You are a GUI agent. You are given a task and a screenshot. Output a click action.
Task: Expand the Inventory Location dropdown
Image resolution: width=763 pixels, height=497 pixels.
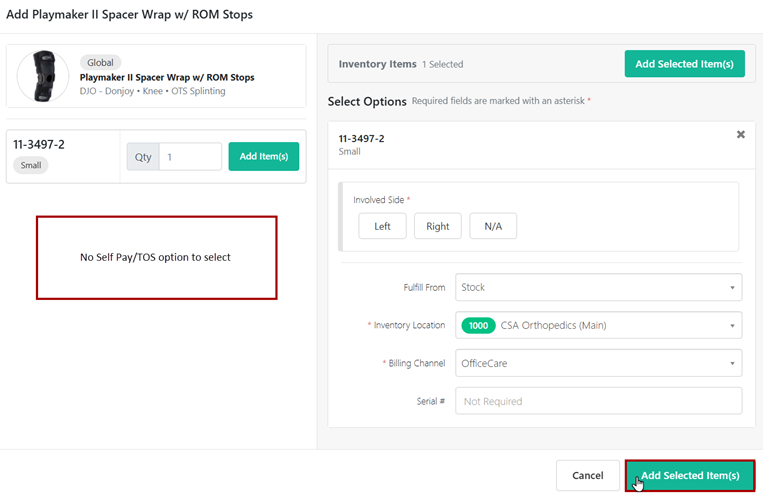(x=598, y=325)
